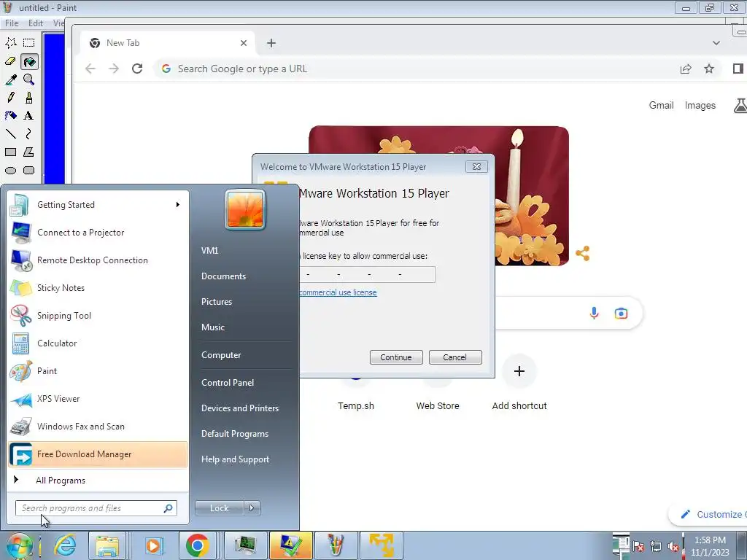Choose the Fill With Color bucket tool
The width and height of the screenshot is (747, 560).
click(29, 61)
